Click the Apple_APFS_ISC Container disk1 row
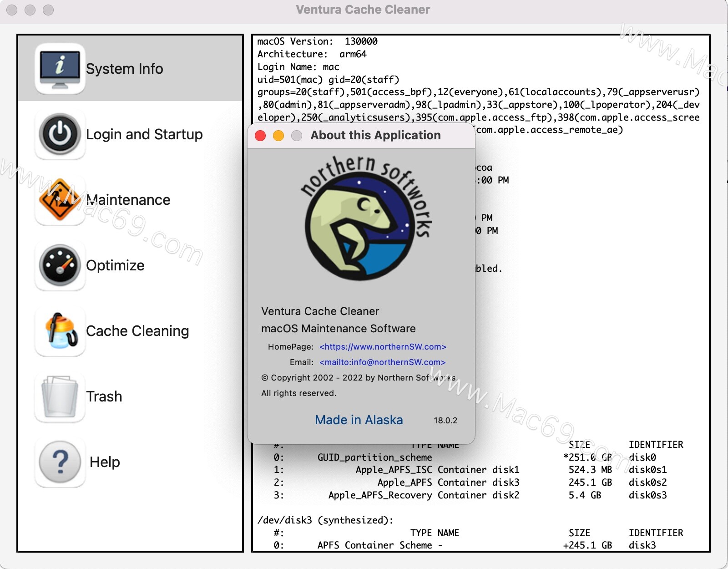Image resolution: width=728 pixels, height=569 pixels. coord(470,470)
